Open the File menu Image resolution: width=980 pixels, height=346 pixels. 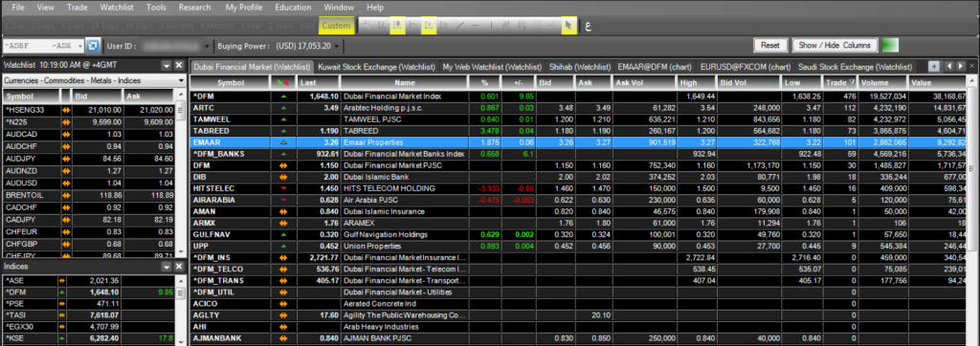pyautogui.click(x=18, y=8)
